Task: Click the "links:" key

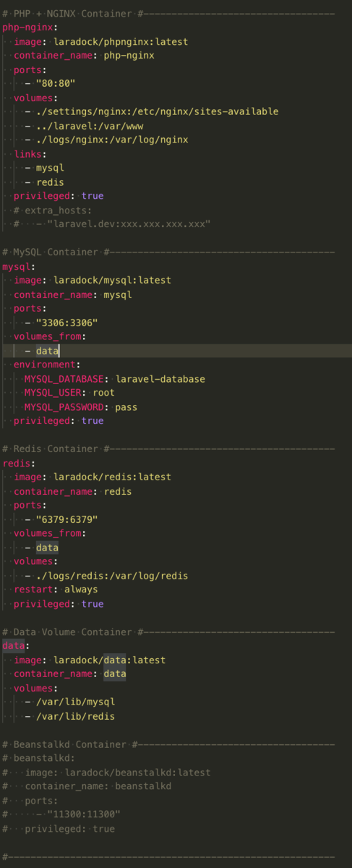Action: 30,154
